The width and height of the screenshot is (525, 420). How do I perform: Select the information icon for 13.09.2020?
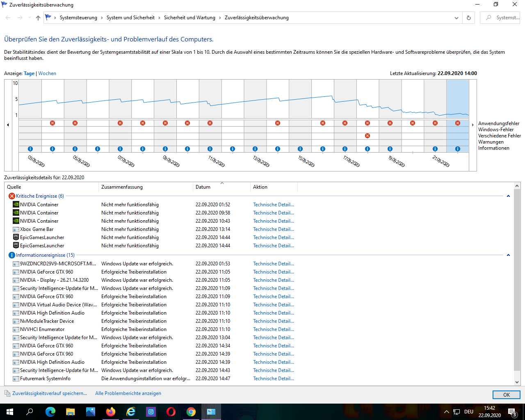click(255, 149)
